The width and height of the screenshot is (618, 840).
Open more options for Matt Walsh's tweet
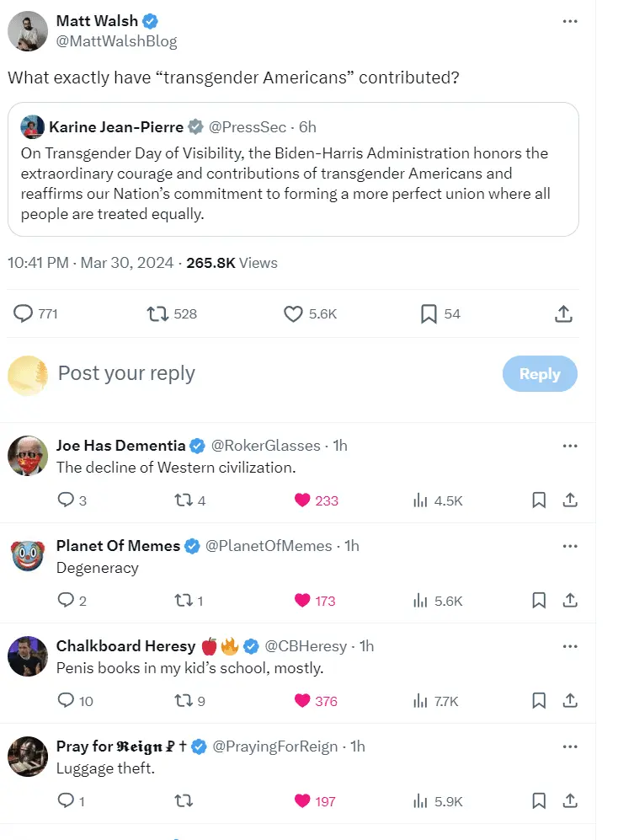click(x=570, y=21)
